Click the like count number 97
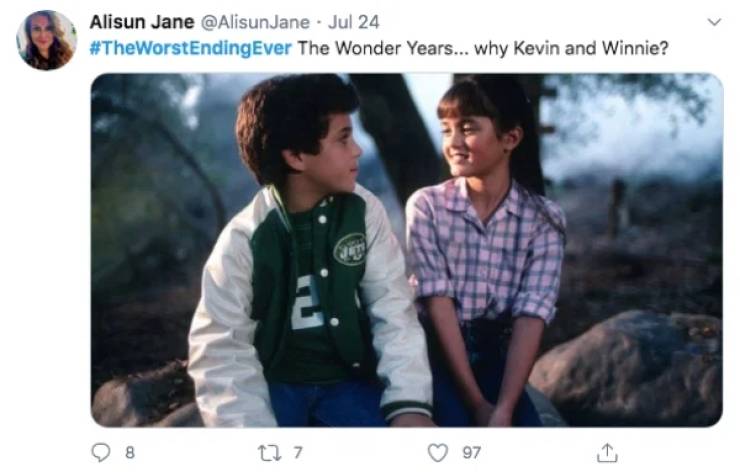The height and width of the screenshot is (472, 740). [468, 453]
